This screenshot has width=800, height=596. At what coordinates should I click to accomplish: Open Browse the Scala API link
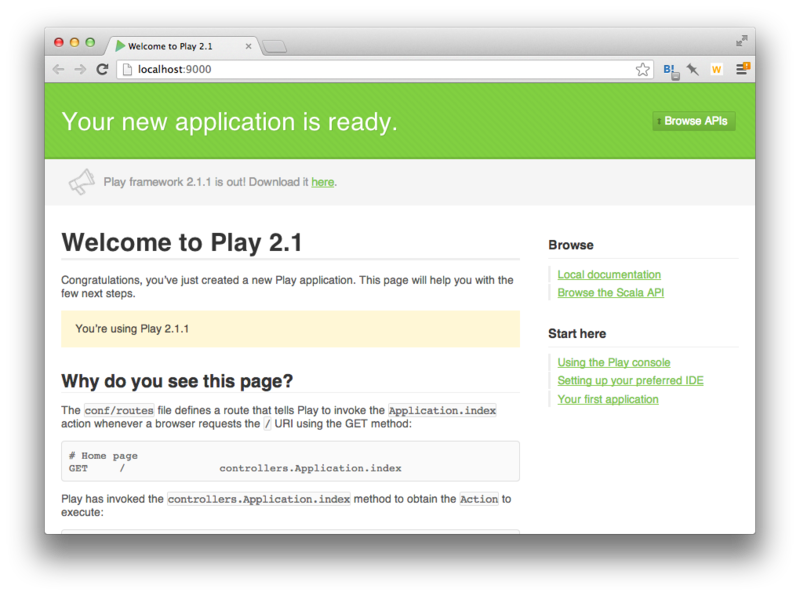[610, 292]
